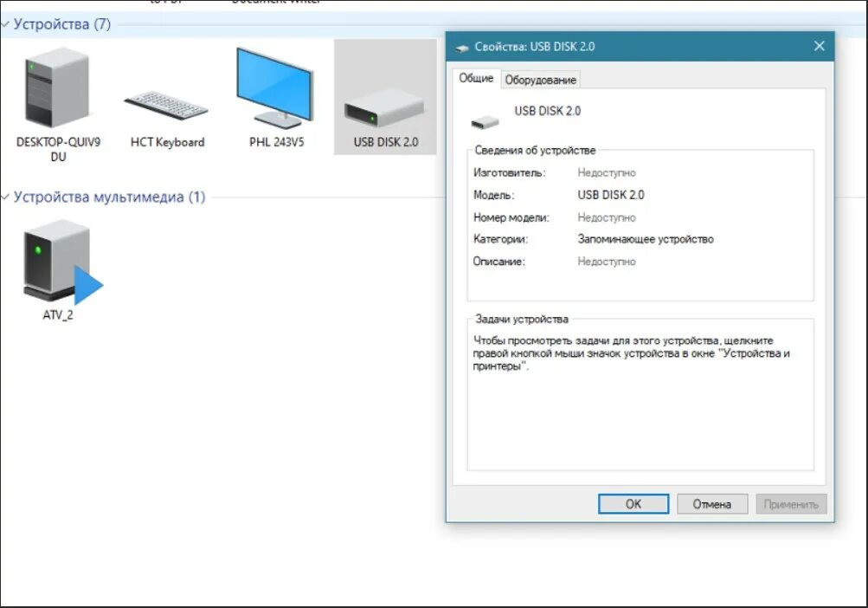Select the DESKTOP-QUIV9DU computer icon
Screen dimensions: 868x608
[x=56, y=87]
